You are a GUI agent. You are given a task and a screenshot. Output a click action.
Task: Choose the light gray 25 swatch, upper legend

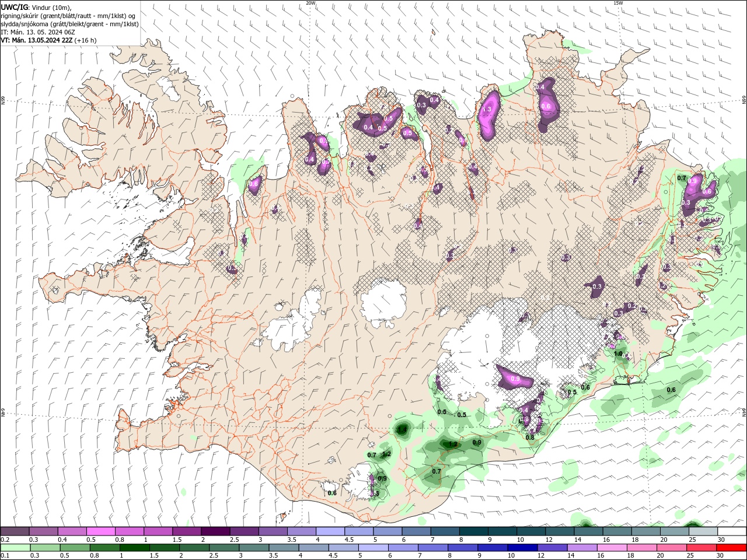704,531
